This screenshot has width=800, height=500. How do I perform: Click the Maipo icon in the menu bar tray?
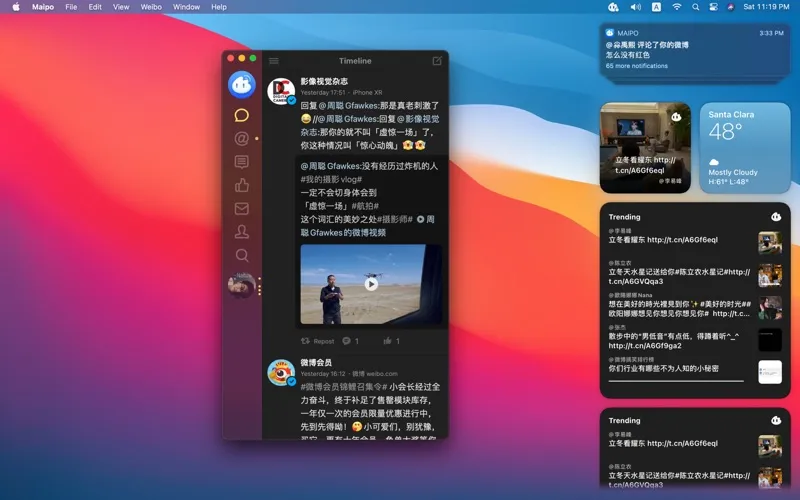point(613,7)
